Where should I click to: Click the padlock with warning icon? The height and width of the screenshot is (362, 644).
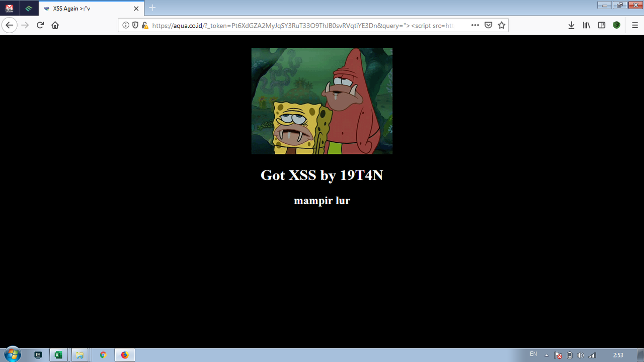pyautogui.click(x=145, y=25)
